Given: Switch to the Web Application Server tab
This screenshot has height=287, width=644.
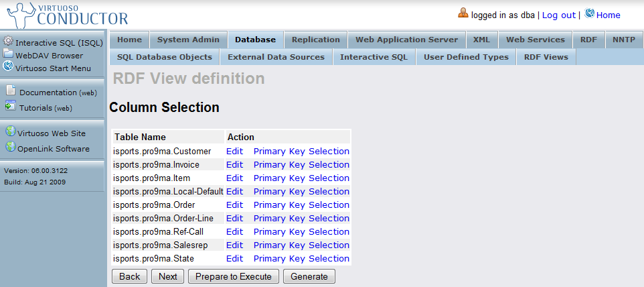Looking at the screenshot, I should click(406, 40).
